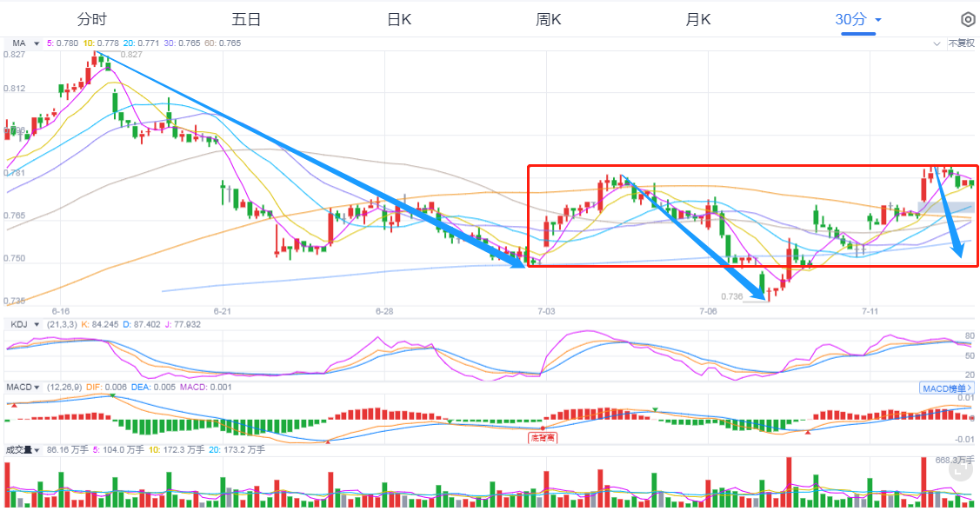The image size is (980, 511).
Task: Click the 7-11 date label
Action: [870, 311]
